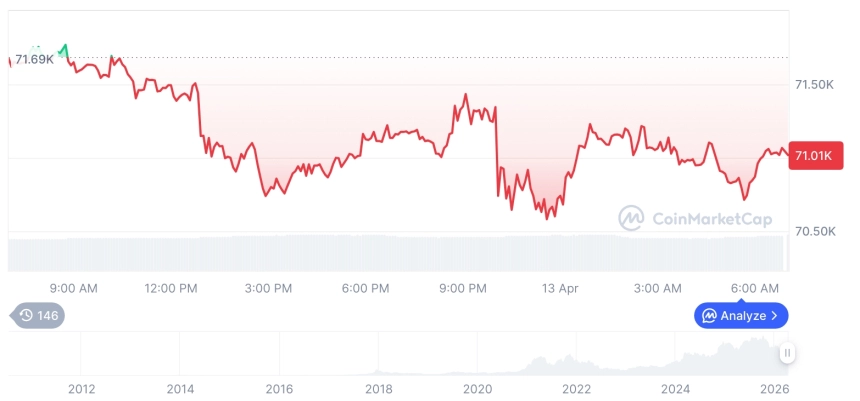
Task: Click the 71.69K opening price label
Action: [x=34, y=60]
